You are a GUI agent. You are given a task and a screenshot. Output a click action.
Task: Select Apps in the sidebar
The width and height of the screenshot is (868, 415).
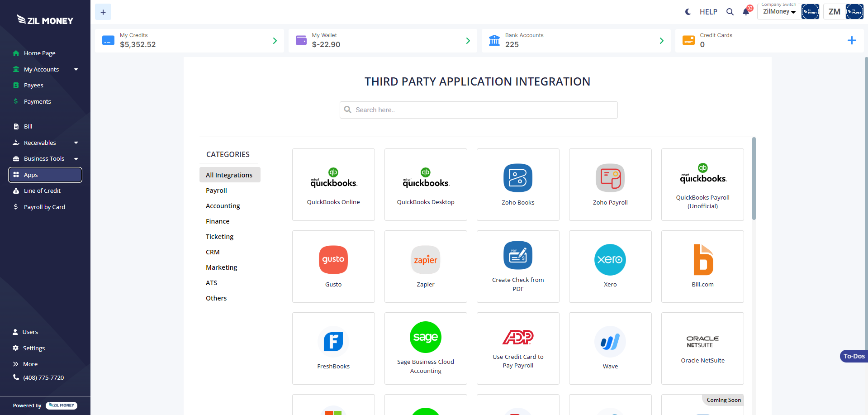pyautogui.click(x=45, y=175)
